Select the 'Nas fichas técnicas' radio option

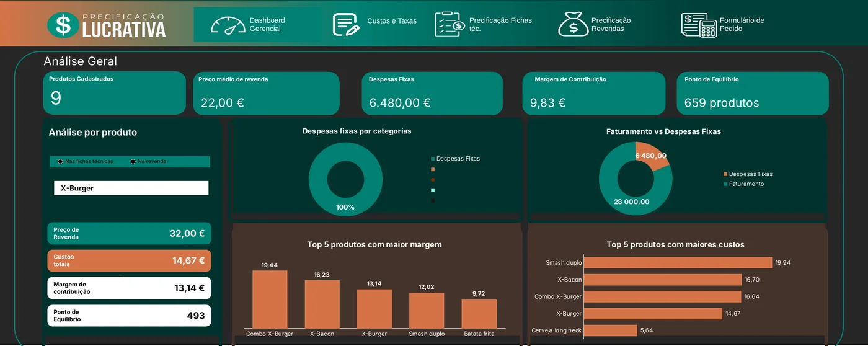click(60, 162)
